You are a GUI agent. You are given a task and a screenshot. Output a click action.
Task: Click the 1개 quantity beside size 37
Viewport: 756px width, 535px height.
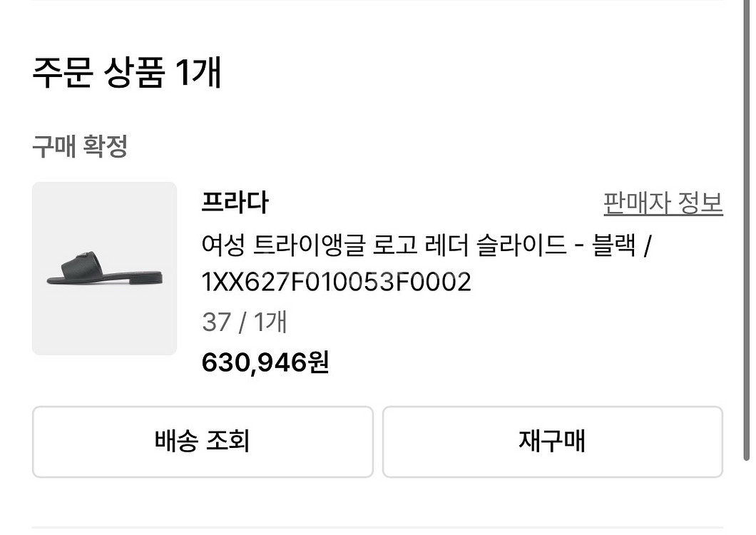click(270, 322)
